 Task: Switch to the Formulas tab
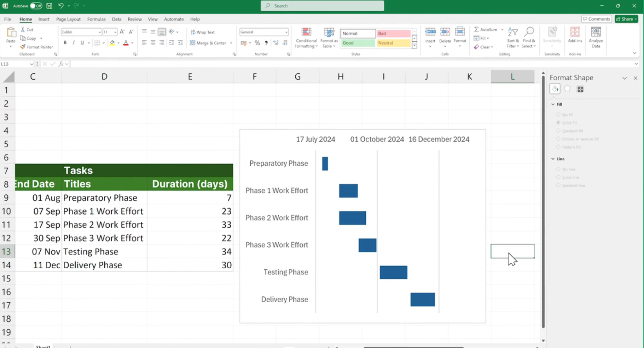tap(96, 19)
